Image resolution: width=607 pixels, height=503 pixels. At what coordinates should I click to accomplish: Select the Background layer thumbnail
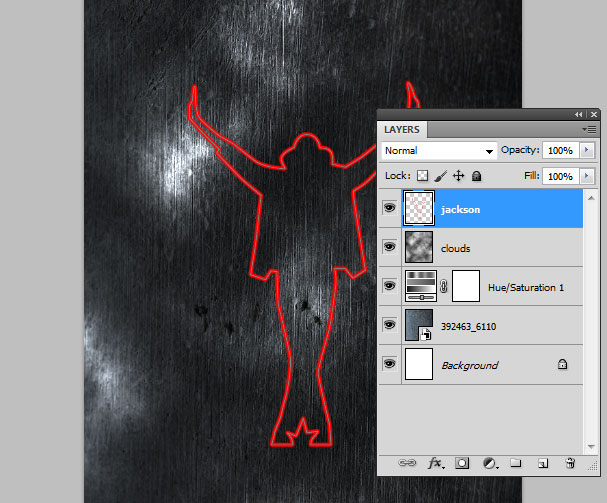(419, 364)
